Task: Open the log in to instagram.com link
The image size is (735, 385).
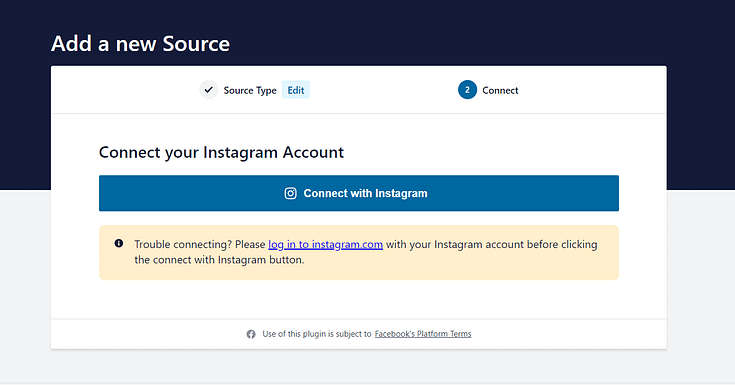Action: pyautogui.click(x=325, y=244)
